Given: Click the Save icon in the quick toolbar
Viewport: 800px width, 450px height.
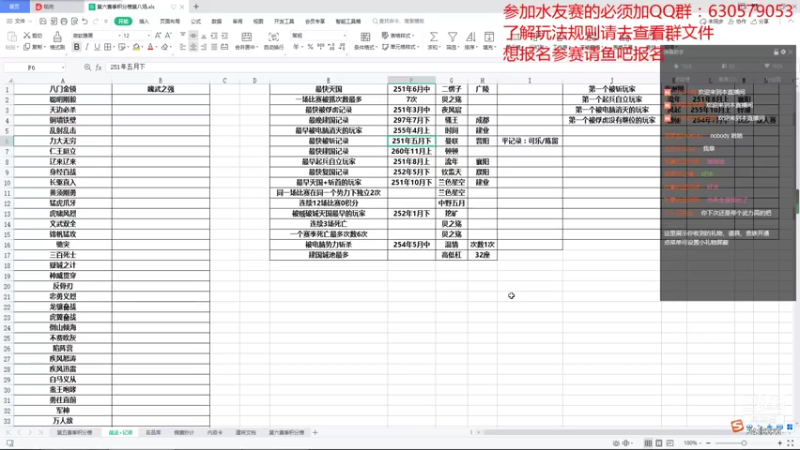Looking at the screenshot, I should (43, 21).
